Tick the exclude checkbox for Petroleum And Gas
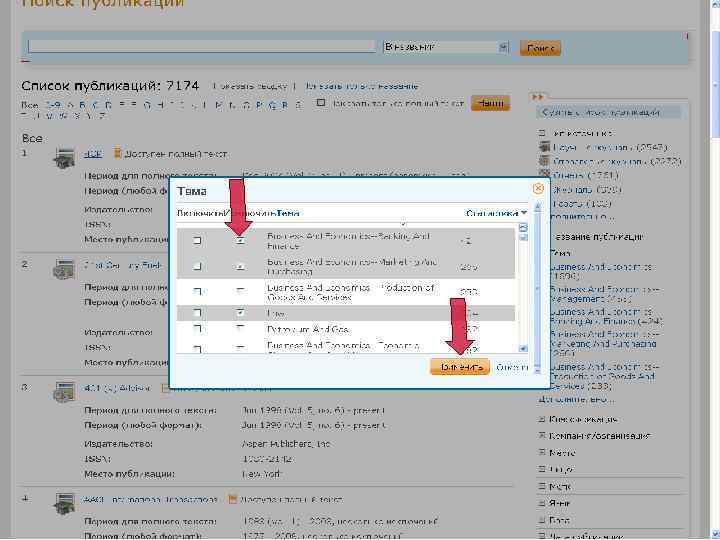The image size is (720, 540). tap(240, 329)
